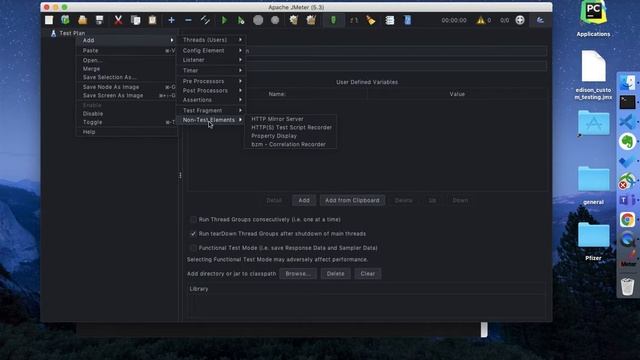The height and width of the screenshot is (360, 640).
Task: Expand the Add submenu in context menu
Action: (x=127, y=40)
